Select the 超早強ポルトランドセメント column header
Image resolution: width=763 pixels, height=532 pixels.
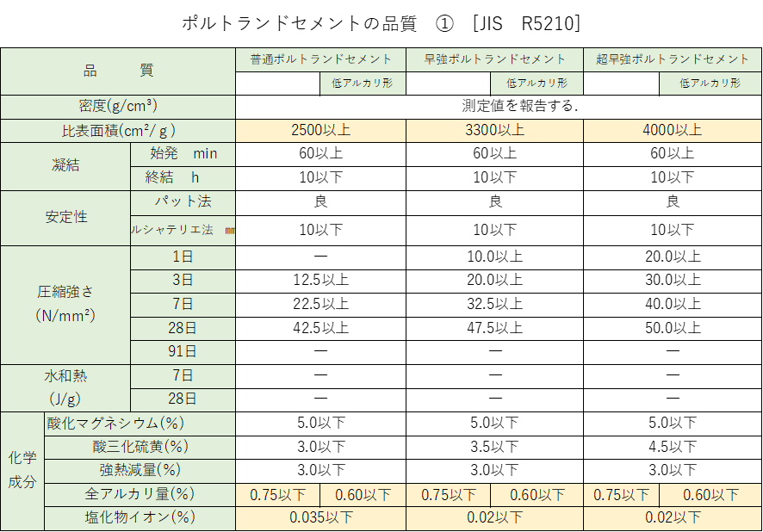click(x=673, y=59)
